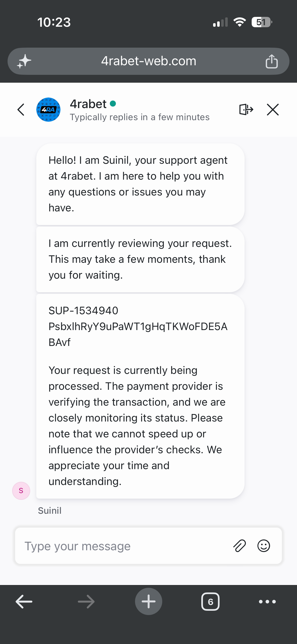Close the chat with X icon
297x644 pixels.
click(273, 110)
